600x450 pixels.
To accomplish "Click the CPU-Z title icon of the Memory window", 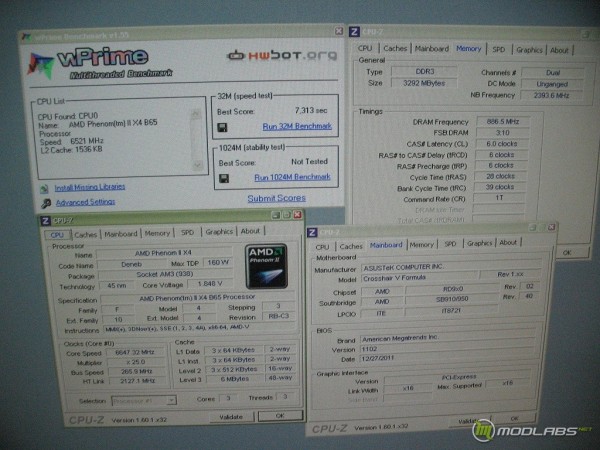I will click(x=355, y=32).
